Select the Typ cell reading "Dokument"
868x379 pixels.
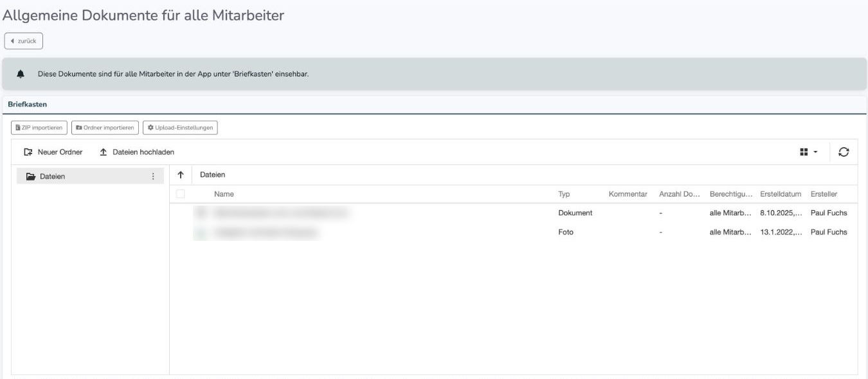(x=575, y=213)
